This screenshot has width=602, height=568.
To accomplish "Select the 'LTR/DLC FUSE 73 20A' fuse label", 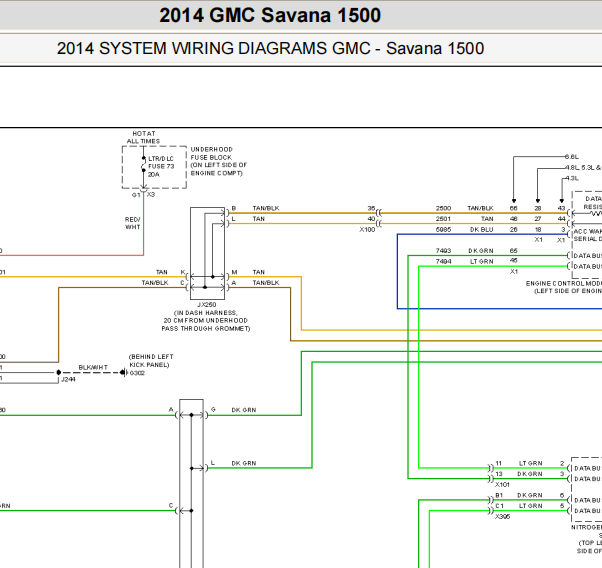I will tap(161, 166).
